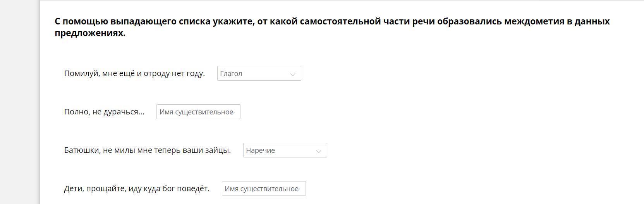644x204 pixels.
Task: Click the word "Помилуй" in the first sentence
Action: [x=81, y=74]
